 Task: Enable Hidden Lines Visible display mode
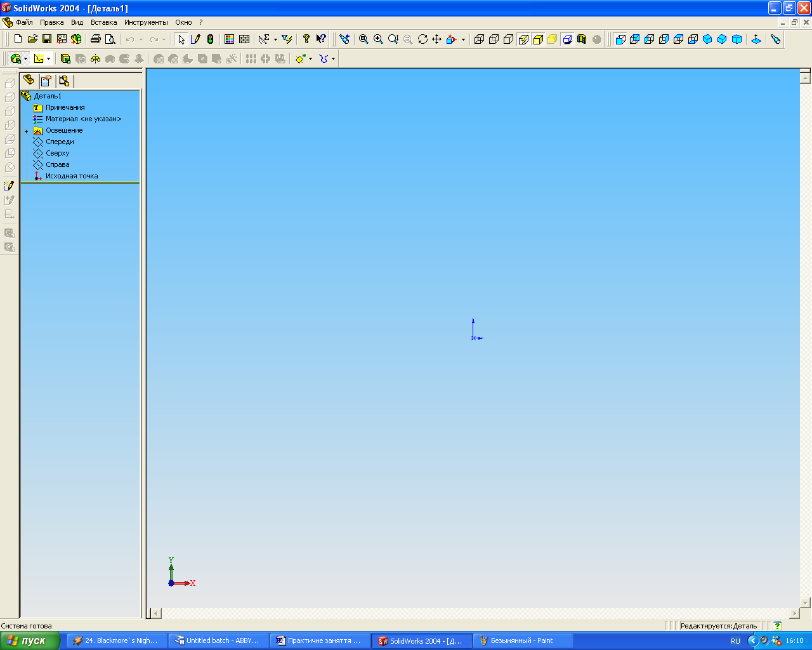(494, 39)
